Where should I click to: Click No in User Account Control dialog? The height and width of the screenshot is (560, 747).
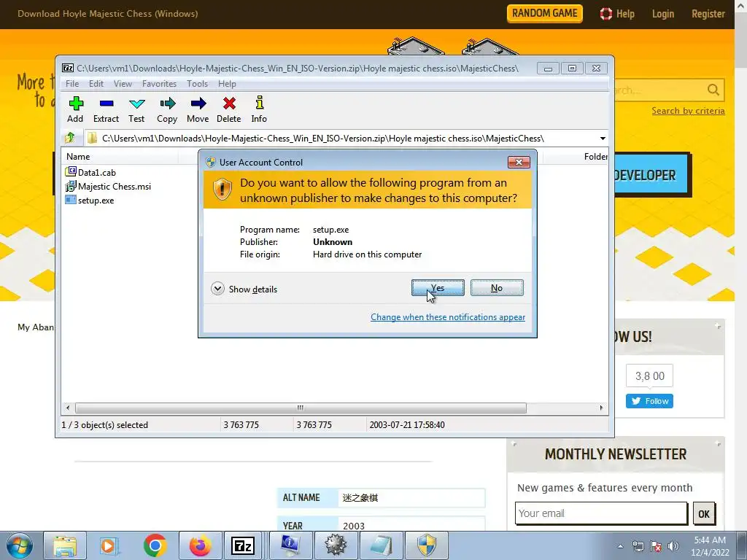point(496,287)
